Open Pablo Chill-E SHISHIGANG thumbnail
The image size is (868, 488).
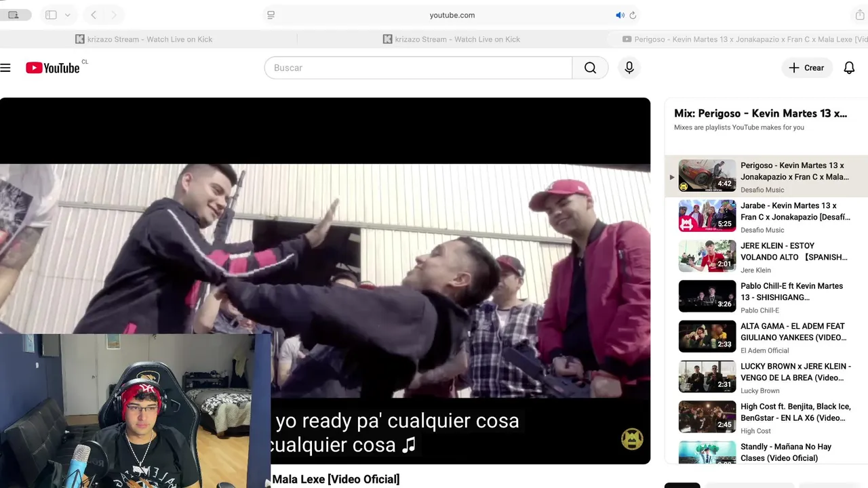[707, 296]
